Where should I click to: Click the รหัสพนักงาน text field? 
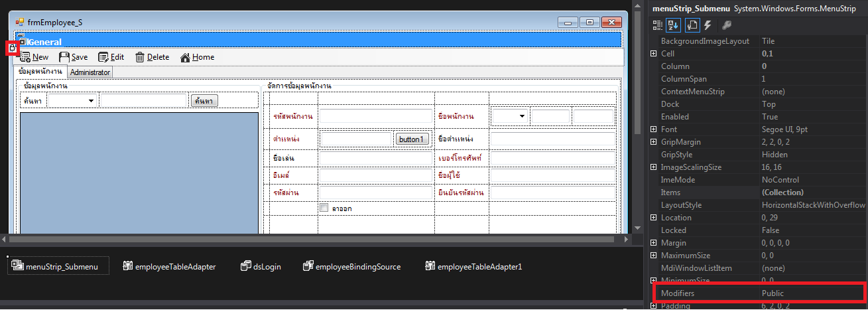coord(376,117)
